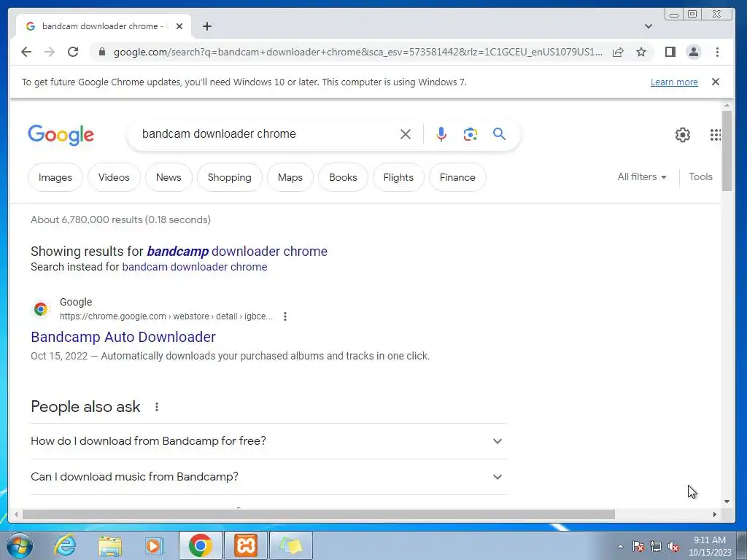Screen dimensions: 747x560
Task: Open People also ask options menu
Action: 157,407
